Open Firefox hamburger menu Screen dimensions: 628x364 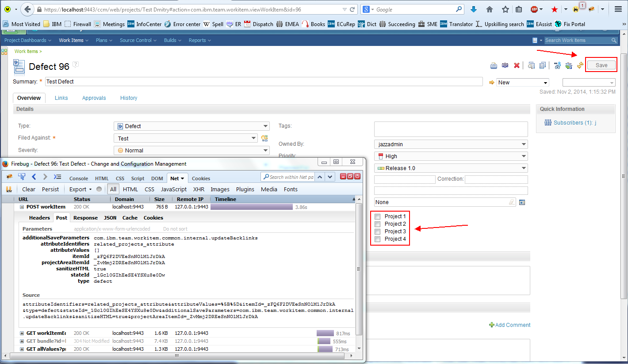click(x=618, y=9)
